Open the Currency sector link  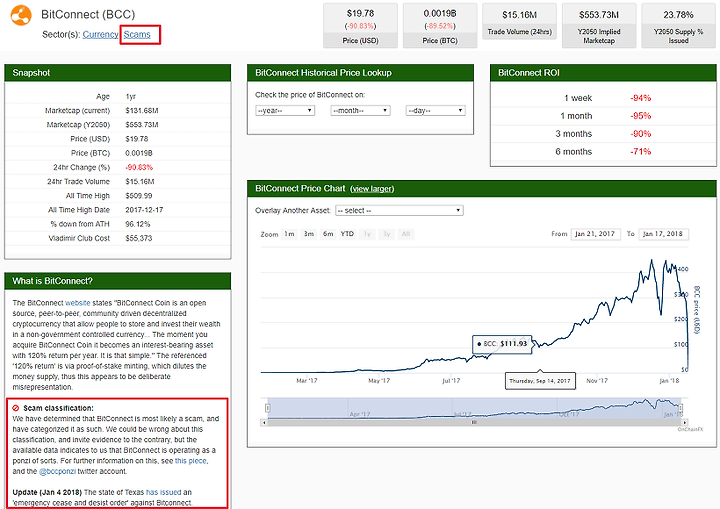[101, 34]
